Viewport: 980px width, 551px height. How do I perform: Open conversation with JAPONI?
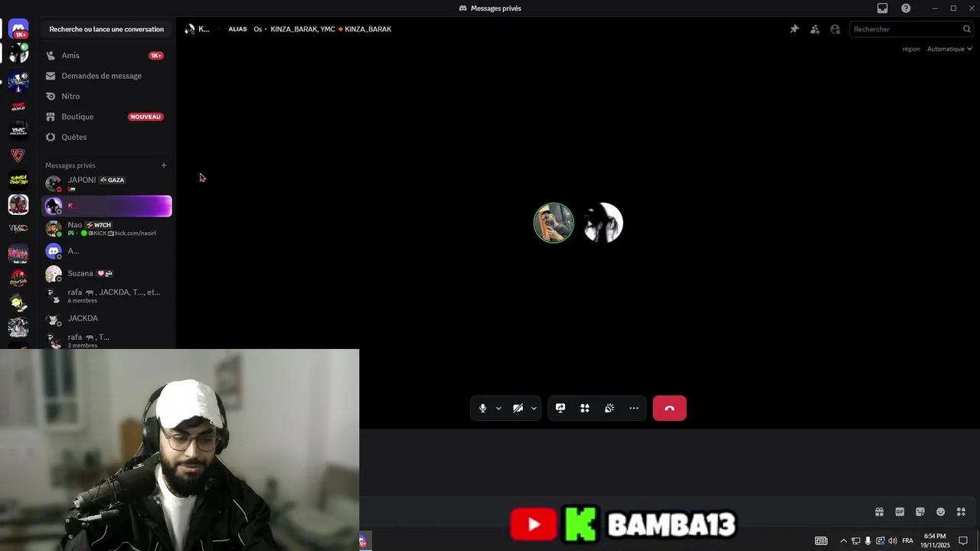pyautogui.click(x=106, y=184)
